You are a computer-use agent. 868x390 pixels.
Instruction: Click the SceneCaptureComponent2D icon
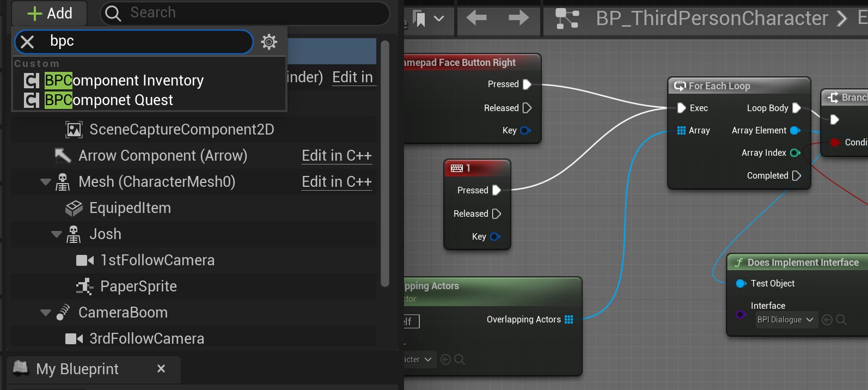point(74,130)
